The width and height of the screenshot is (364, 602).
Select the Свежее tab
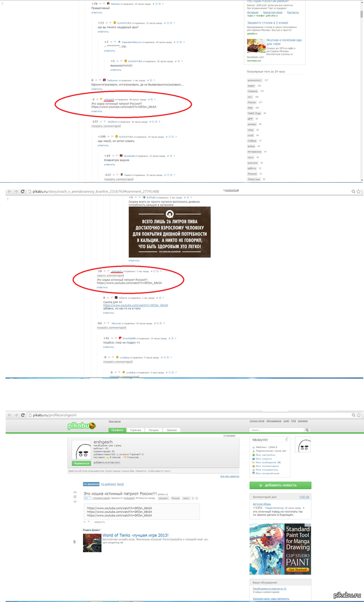pyautogui.click(x=172, y=430)
